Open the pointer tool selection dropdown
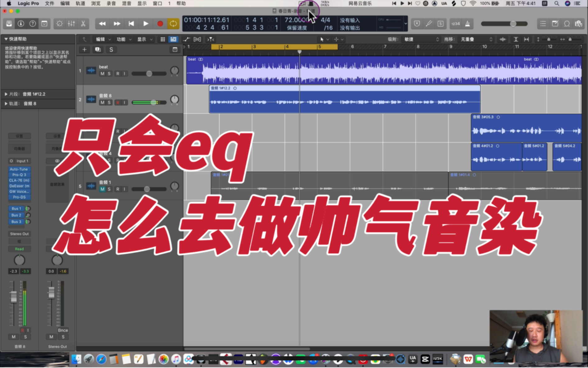Image resolution: width=588 pixels, height=368 pixels. point(324,39)
